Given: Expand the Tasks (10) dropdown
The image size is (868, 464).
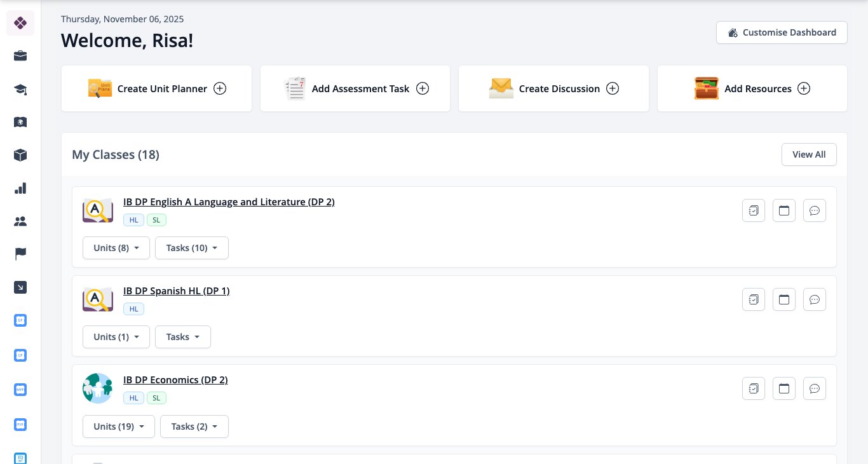Looking at the screenshot, I should pos(192,248).
